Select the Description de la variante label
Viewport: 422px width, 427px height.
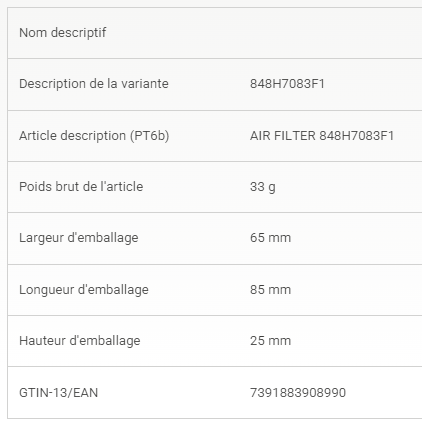tap(94, 84)
